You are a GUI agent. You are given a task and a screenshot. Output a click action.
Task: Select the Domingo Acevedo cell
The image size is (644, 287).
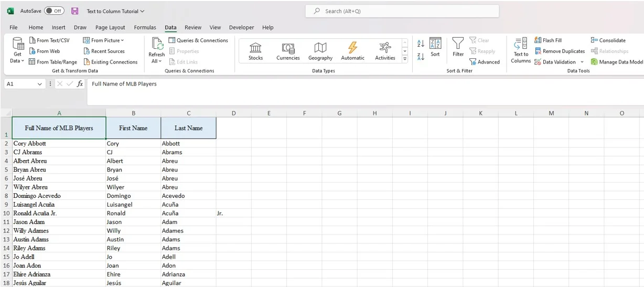pyautogui.click(x=59, y=196)
